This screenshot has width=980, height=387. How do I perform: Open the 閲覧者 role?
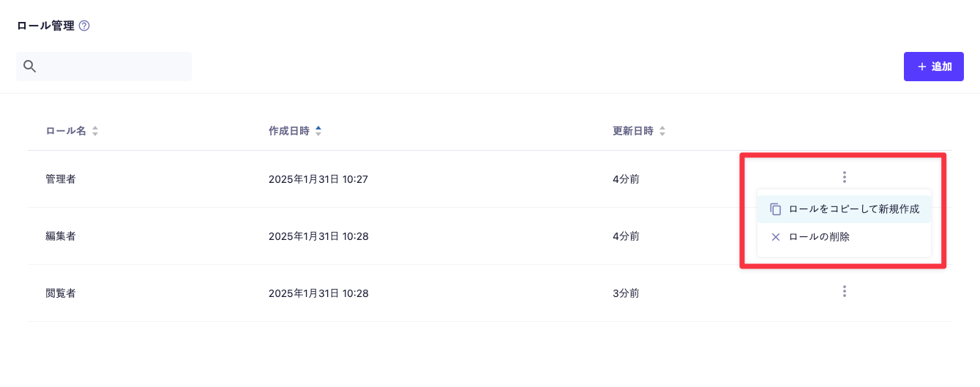tap(61, 293)
